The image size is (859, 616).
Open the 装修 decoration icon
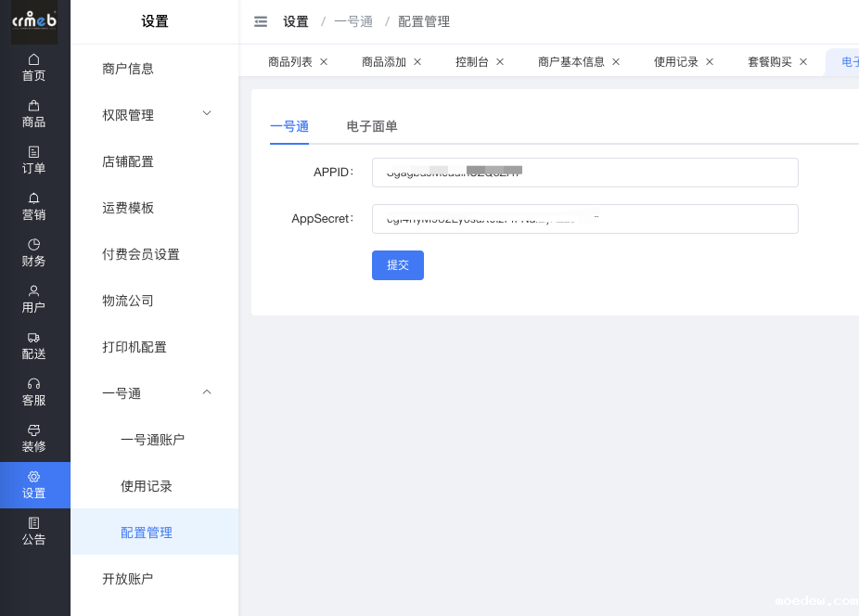[34, 430]
